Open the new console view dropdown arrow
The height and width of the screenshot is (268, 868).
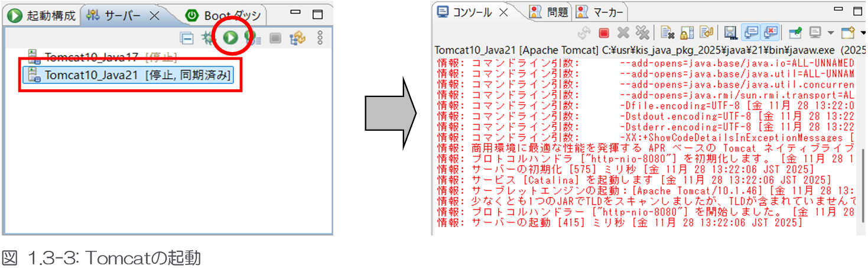863,32
